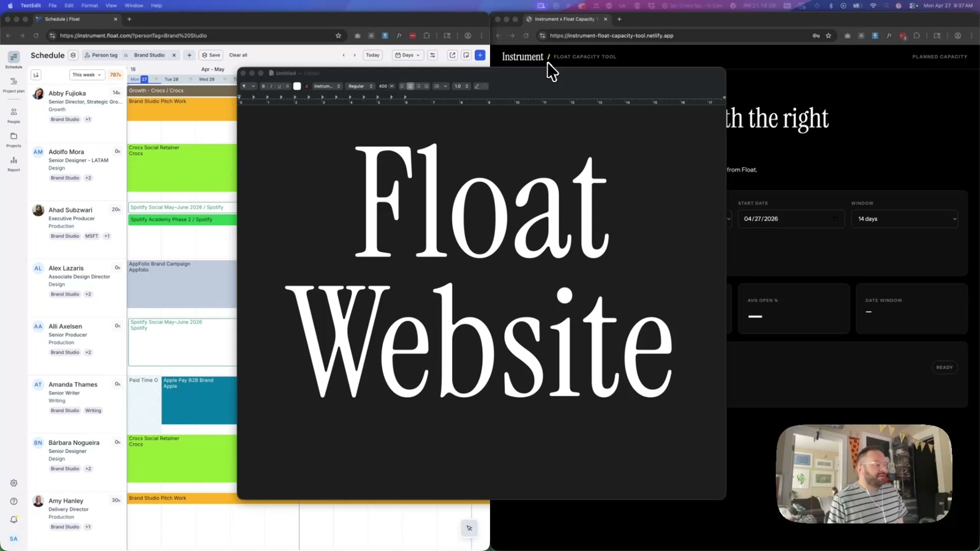The image size is (980, 551).
Task: Open Window 14 days dropdown
Action: 905,219
